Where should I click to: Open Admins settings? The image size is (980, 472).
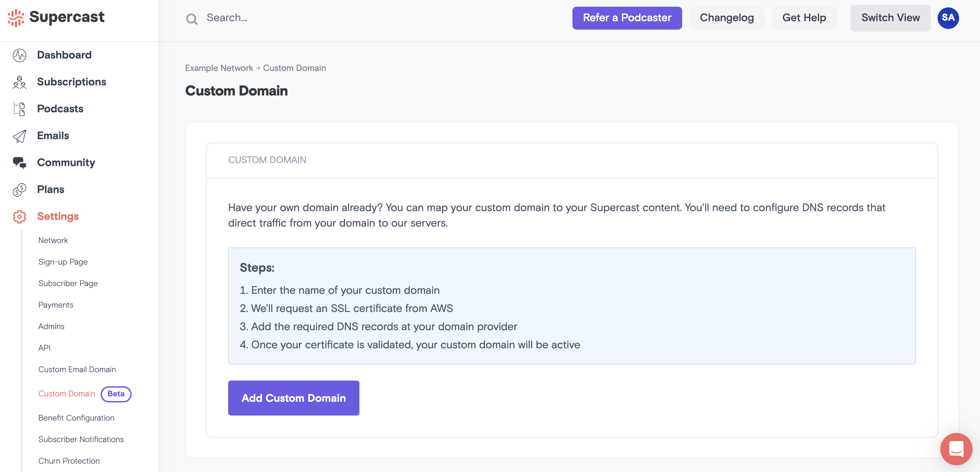51,326
